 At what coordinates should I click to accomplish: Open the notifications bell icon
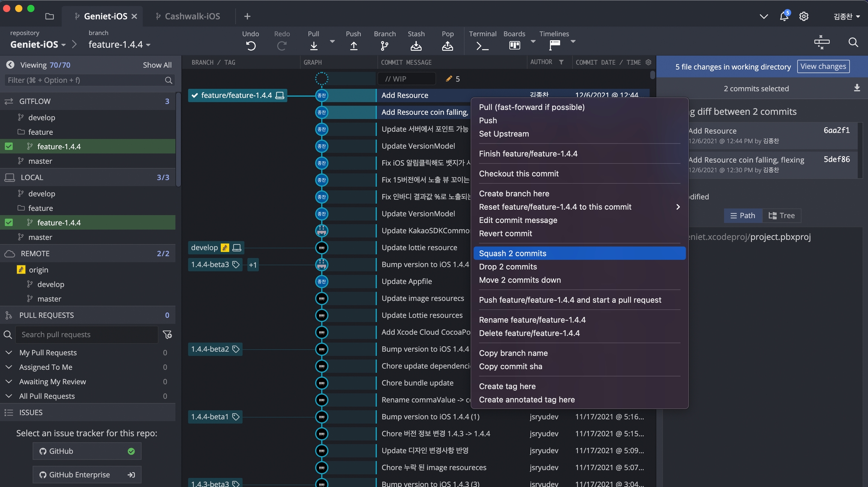(x=784, y=16)
